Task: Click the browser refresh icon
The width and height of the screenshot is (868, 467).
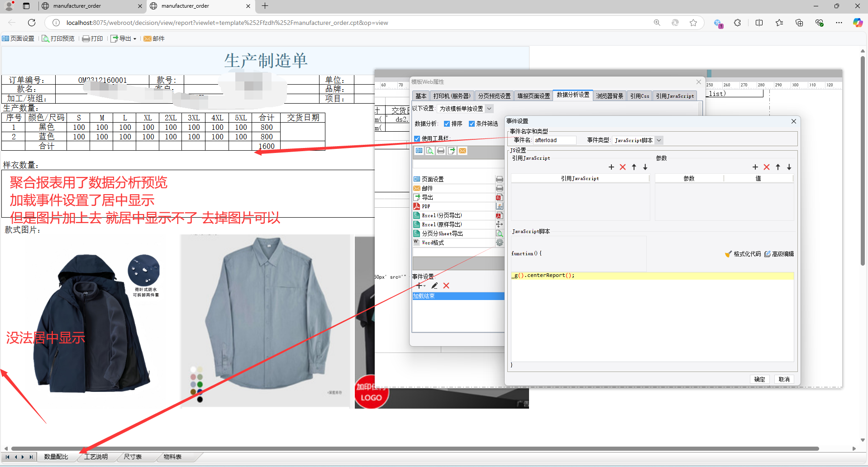Action: click(x=32, y=23)
